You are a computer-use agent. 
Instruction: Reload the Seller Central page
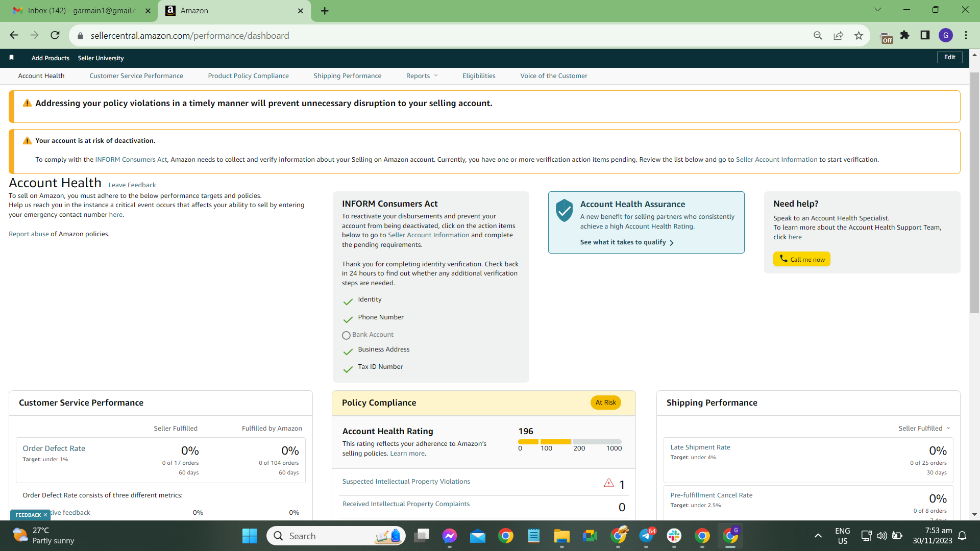tap(55, 35)
